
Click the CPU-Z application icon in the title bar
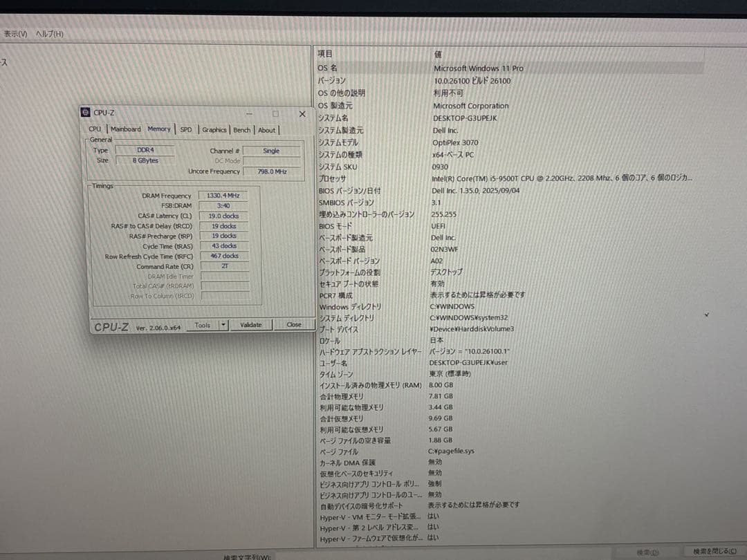click(84, 112)
